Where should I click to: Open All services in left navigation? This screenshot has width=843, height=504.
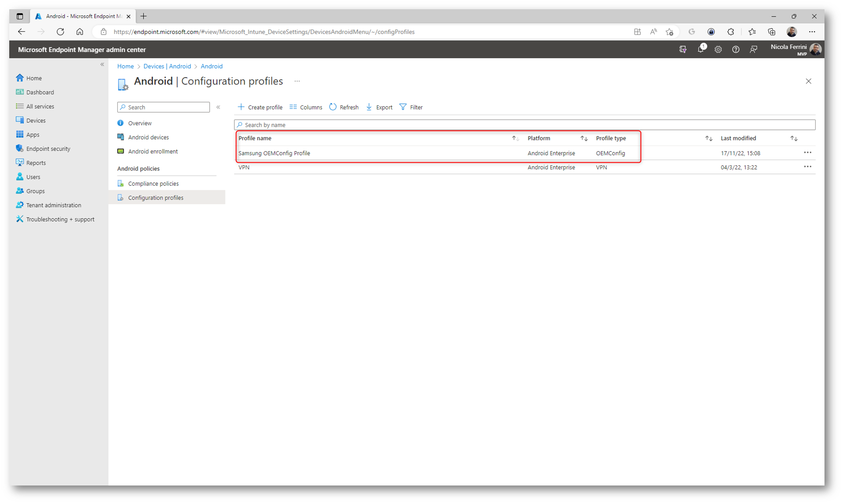(40, 106)
